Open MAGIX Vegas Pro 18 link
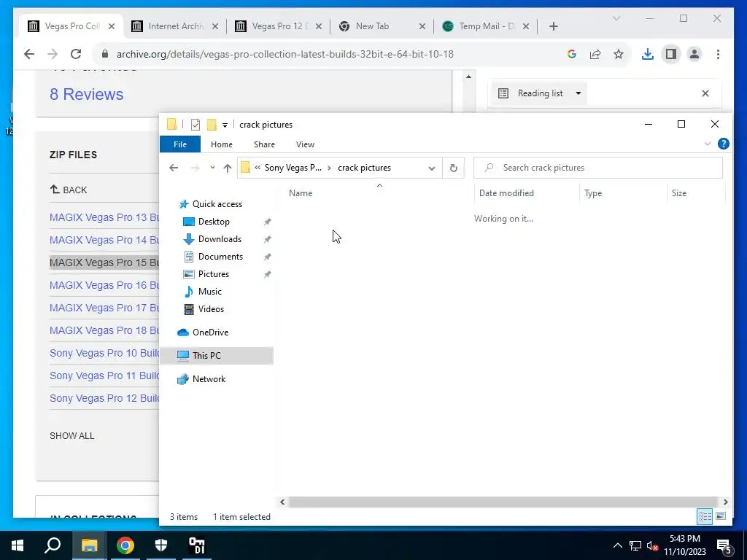The width and height of the screenshot is (747, 560). 104,330
